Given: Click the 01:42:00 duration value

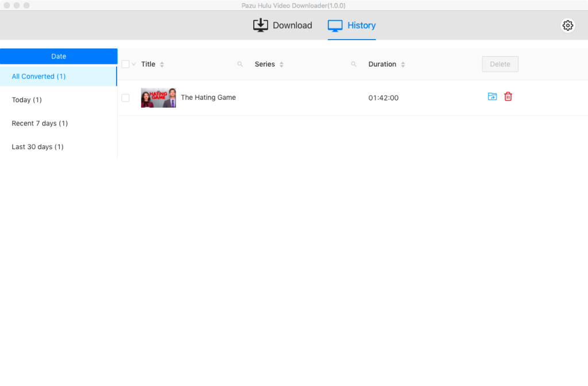Looking at the screenshot, I should click(383, 98).
